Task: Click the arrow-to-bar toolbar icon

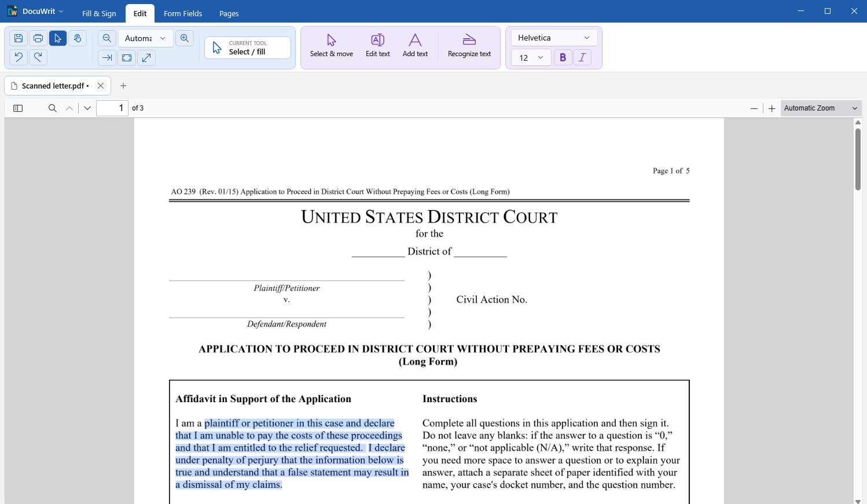Action: coord(107,57)
